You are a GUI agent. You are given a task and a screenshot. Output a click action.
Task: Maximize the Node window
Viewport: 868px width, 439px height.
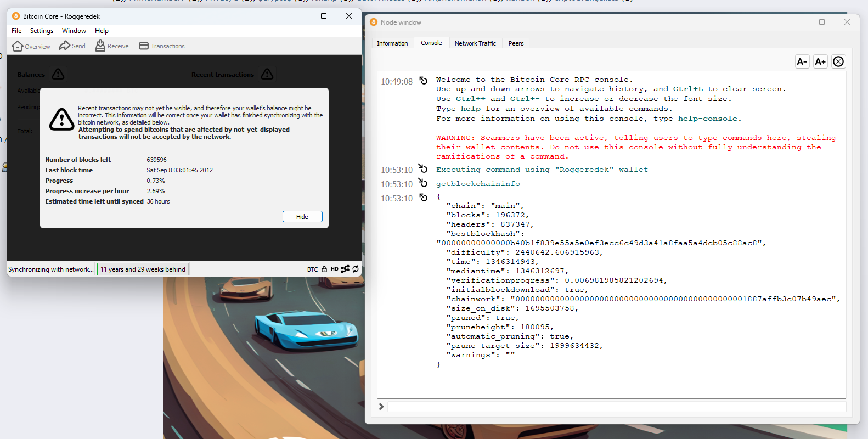[x=822, y=22]
